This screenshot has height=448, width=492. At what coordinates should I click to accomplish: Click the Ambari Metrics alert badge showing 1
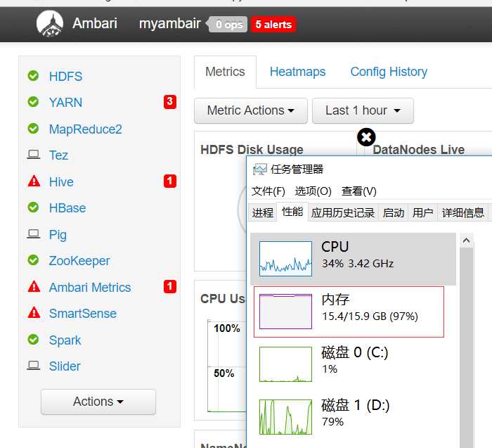170,287
